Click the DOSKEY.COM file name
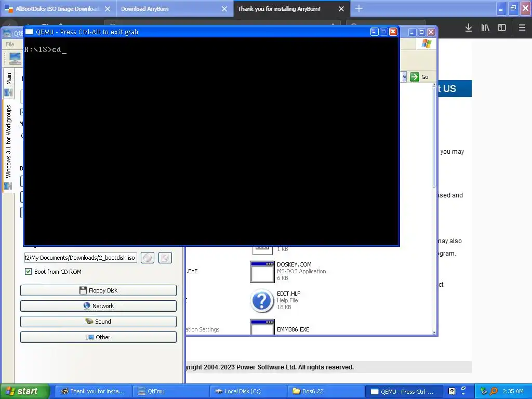The image size is (532, 399). tap(294, 264)
